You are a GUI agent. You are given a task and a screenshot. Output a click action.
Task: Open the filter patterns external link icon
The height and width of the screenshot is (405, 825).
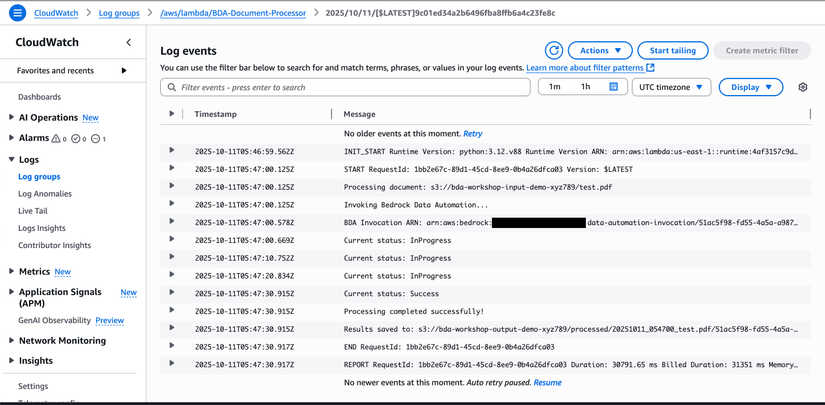(650, 68)
